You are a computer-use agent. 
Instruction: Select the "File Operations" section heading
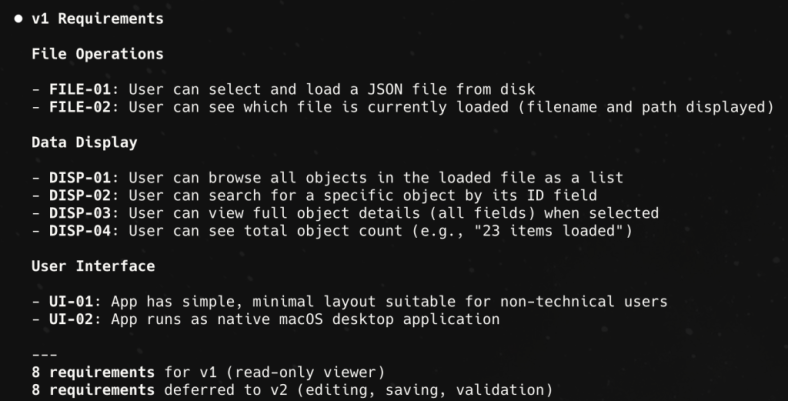tap(98, 54)
